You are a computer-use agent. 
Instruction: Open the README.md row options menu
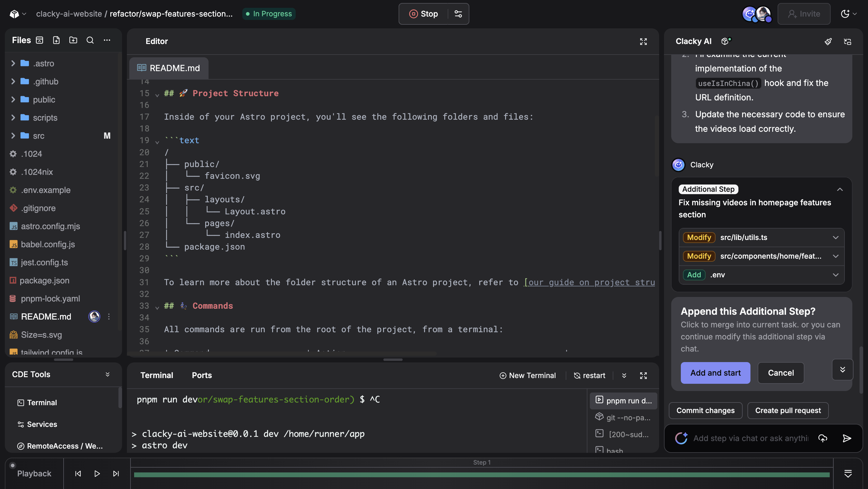coord(108,317)
